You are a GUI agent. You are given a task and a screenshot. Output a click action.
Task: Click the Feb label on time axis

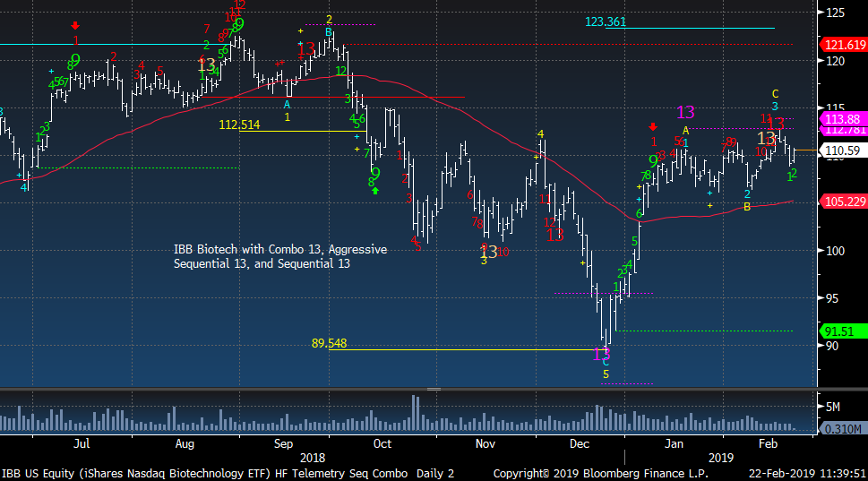(768, 444)
